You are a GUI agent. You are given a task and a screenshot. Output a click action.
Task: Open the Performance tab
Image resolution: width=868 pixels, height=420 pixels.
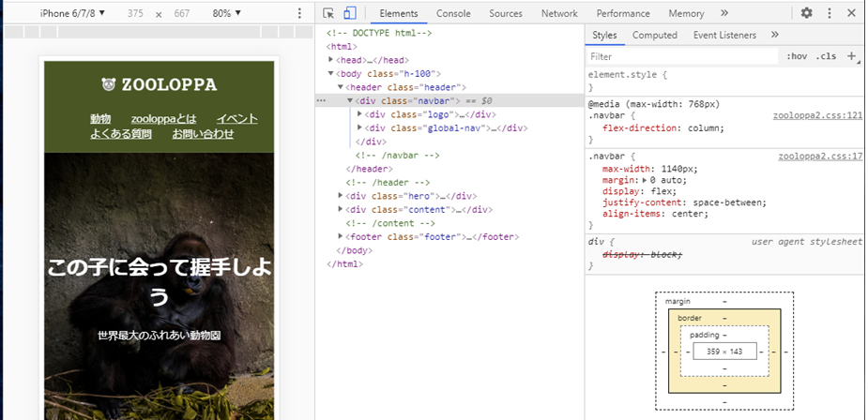623,13
